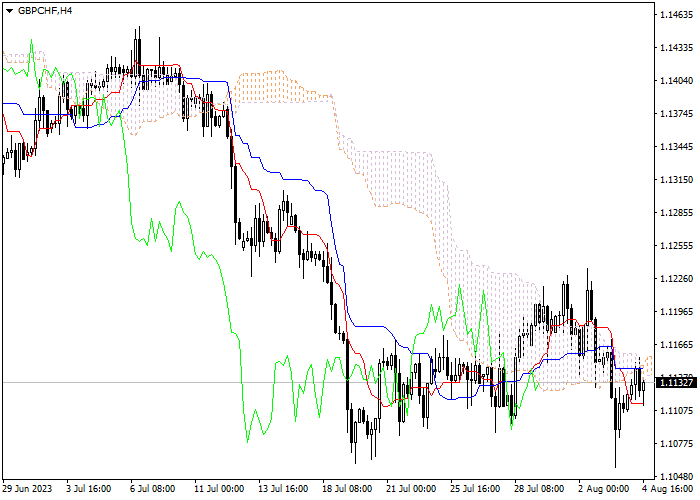The height and width of the screenshot is (500, 700).
Task: Click the 4 Aug 16:00 time label
Action: [x=668, y=489]
